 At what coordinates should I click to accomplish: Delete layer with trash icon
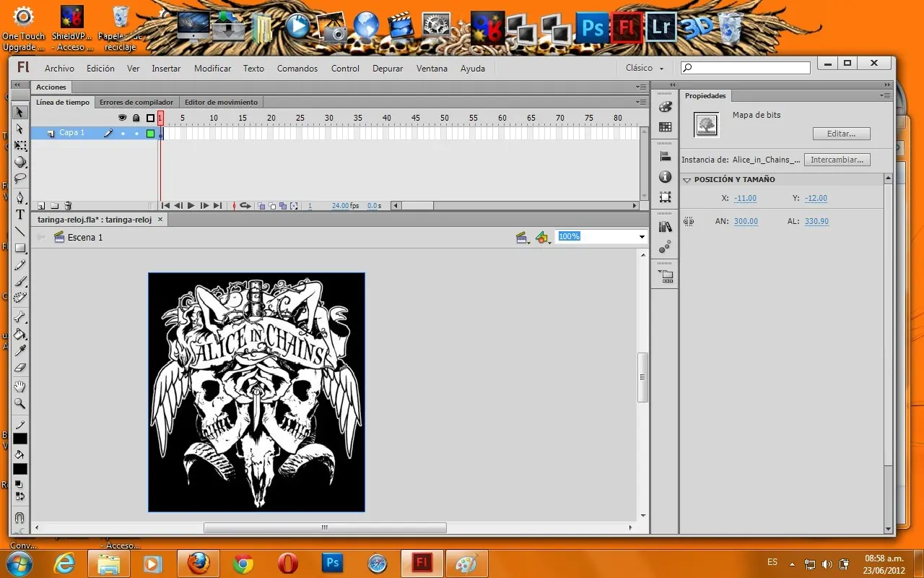pos(68,206)
